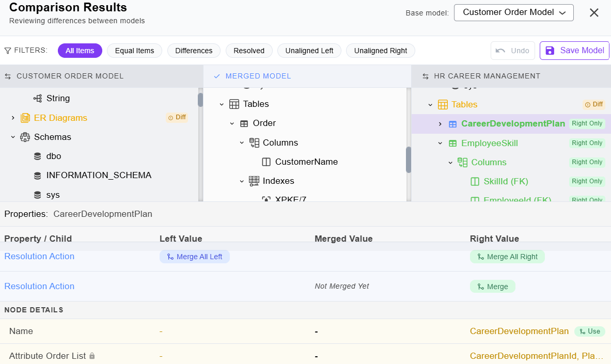Click the merged model pane scrollbar thumb
This screenshot has height=364, width=611.
click(409, 160)
